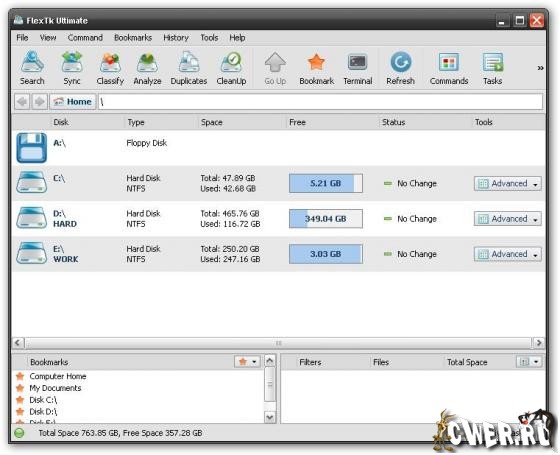Open the Tasks tool
The image size is (560, 455).
pyautogui.click(x=492, y=68)
